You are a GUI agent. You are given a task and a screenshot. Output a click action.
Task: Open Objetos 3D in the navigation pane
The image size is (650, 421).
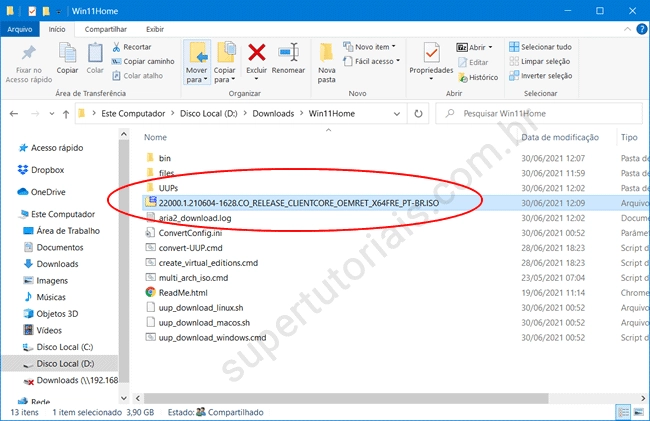pos(57,314)
